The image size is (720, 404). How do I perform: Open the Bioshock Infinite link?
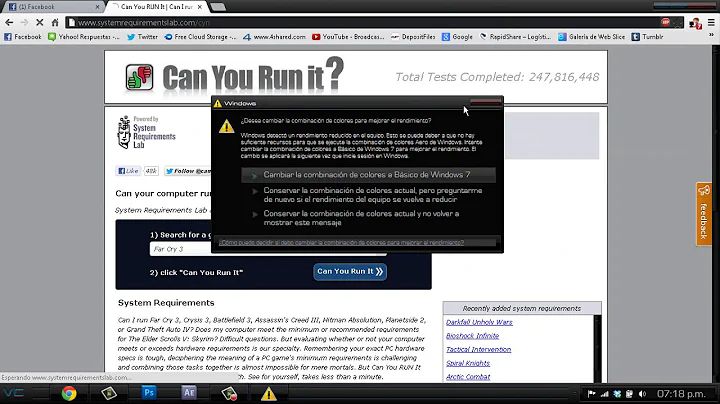click(472, 336)
